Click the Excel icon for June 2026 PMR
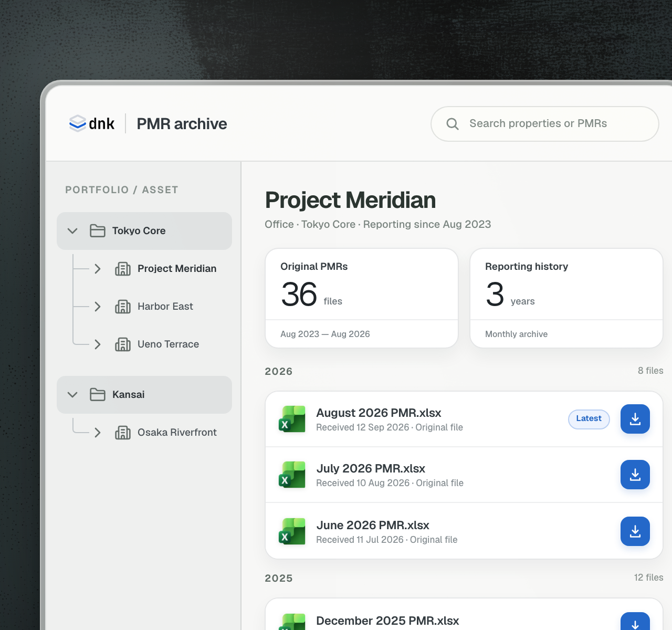Screen dimensions: 672x630 292,531
